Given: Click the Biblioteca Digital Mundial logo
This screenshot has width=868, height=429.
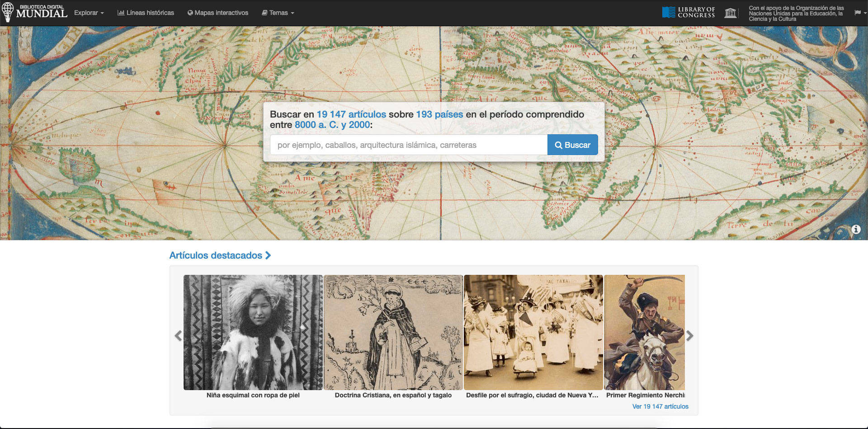Looking at the screenshot, I should point(35,12).
